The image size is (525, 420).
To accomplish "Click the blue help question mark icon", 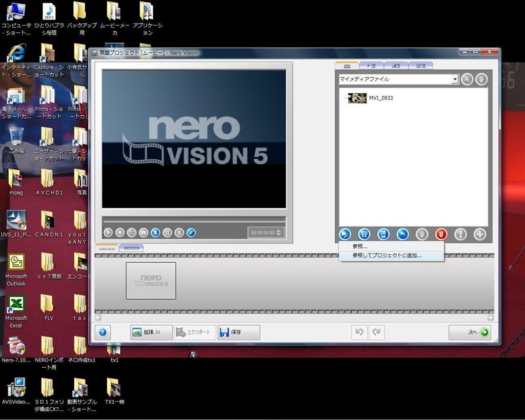I will coord(103,332).
